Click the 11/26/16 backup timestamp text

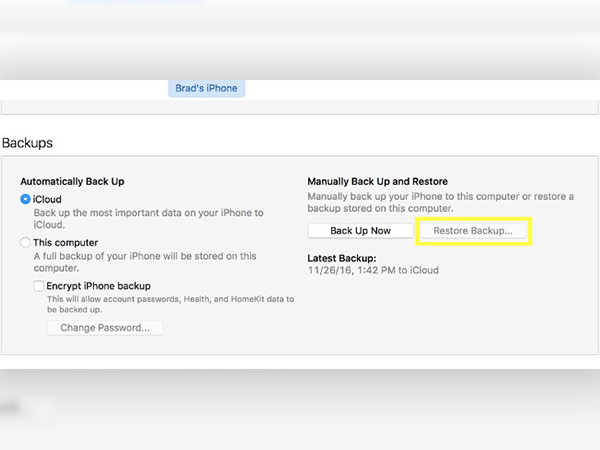click(372, 270)
